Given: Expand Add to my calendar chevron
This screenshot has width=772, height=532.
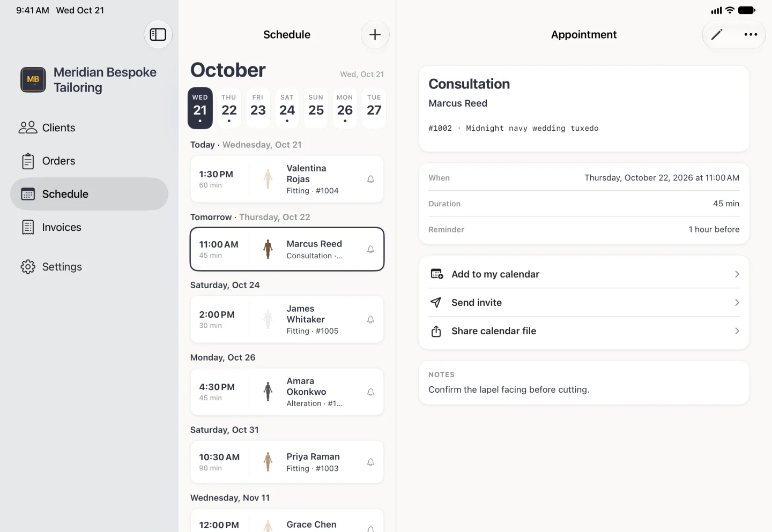Looking at the screenshot, I should (x=737, y=274).
